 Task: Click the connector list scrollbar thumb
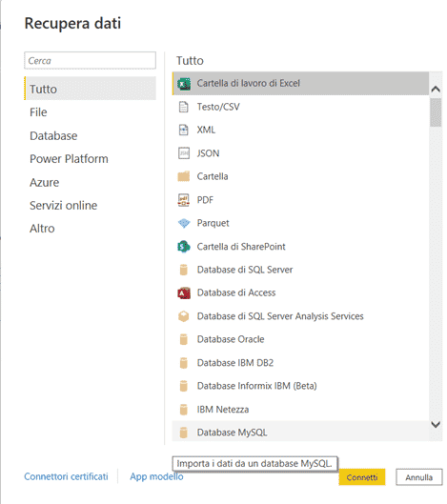pos(436,112)
